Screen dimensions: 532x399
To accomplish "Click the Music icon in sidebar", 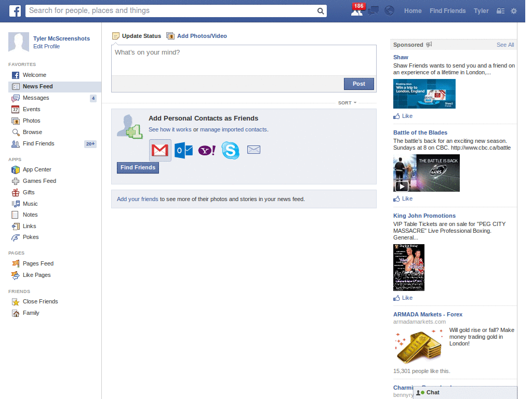I will click(16, 204).
